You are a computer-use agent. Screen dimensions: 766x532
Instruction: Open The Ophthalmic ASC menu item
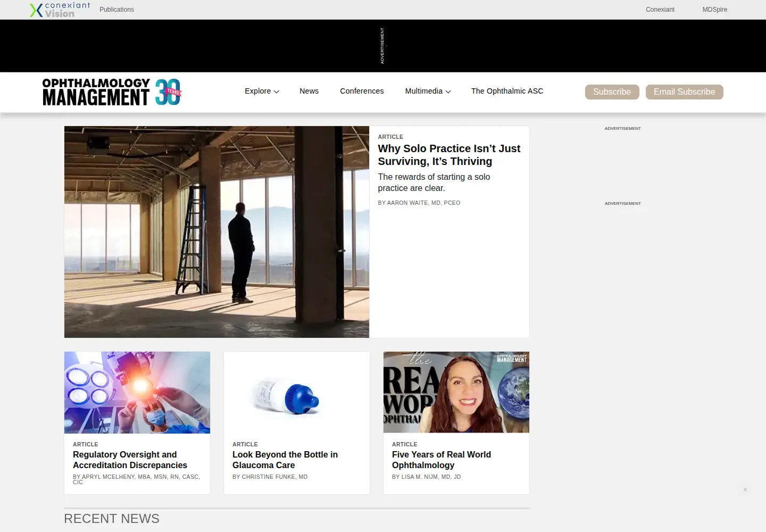[x=507, y=92]
